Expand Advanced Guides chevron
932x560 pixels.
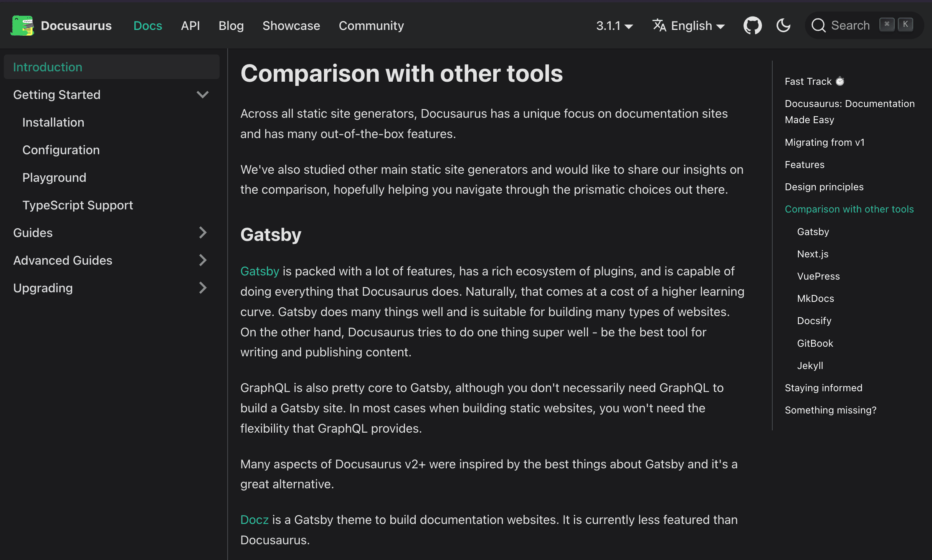click(203, 260)
